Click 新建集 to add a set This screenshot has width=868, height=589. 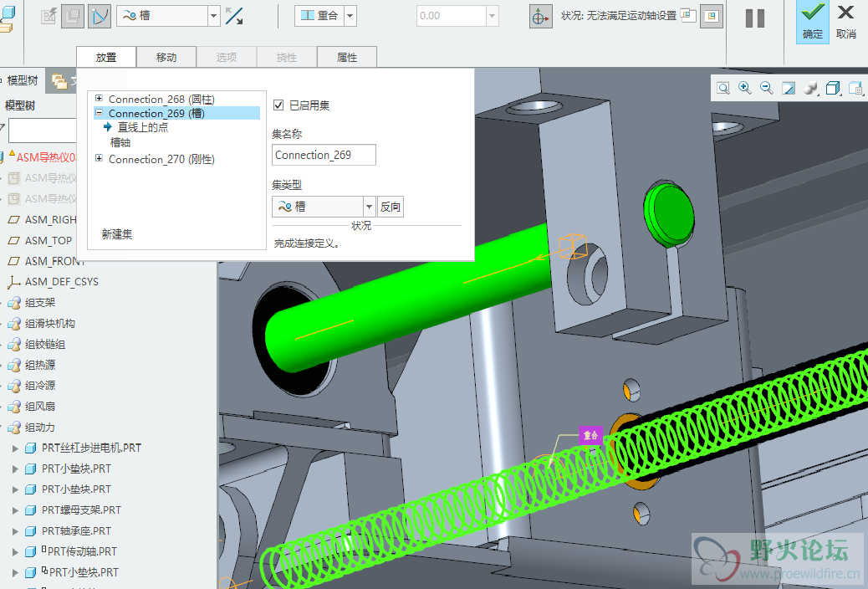tap(117, 234)
